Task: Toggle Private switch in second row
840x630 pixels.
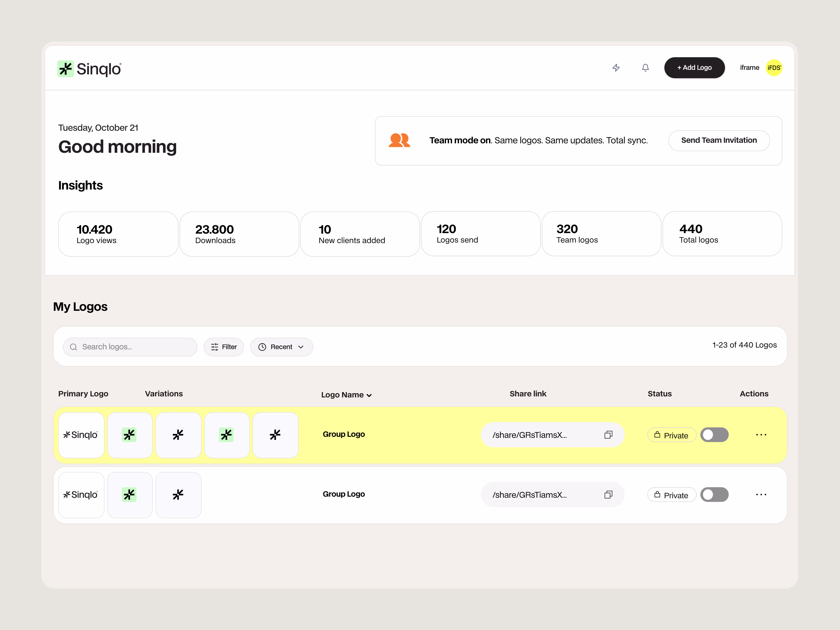Action: [714, 495]
